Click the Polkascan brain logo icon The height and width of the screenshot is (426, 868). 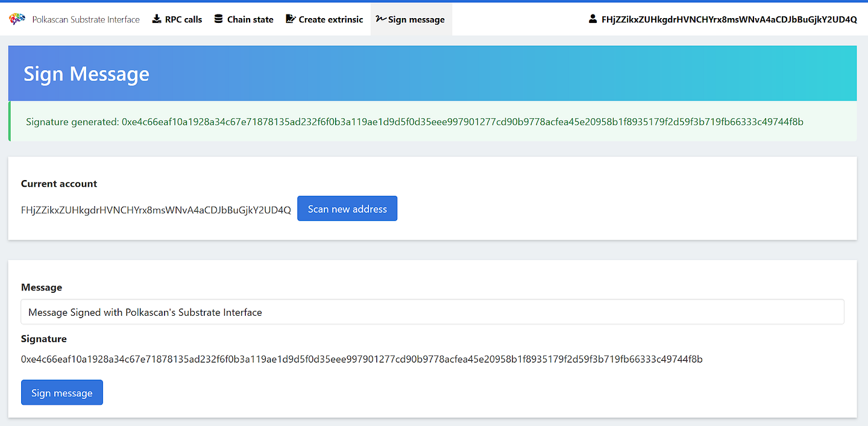pyautogui.click(x=17, y=19)
